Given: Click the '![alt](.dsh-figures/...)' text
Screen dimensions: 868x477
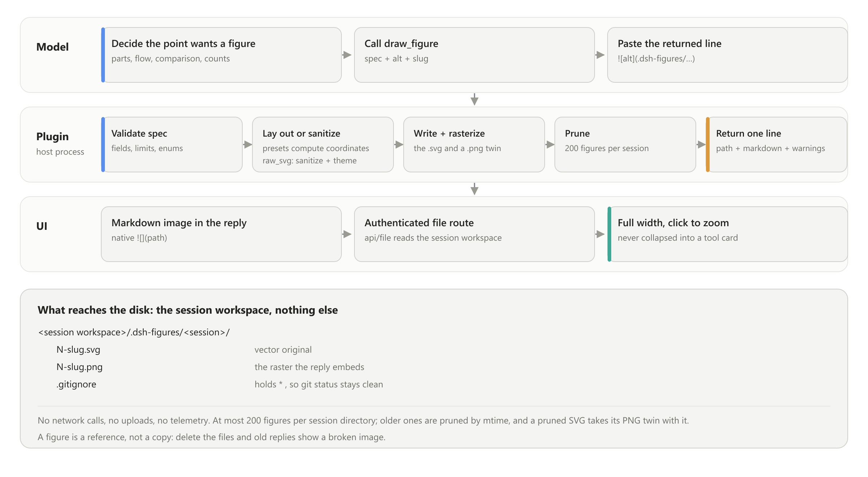Looking at the screenshot, I should pos(656,59).
